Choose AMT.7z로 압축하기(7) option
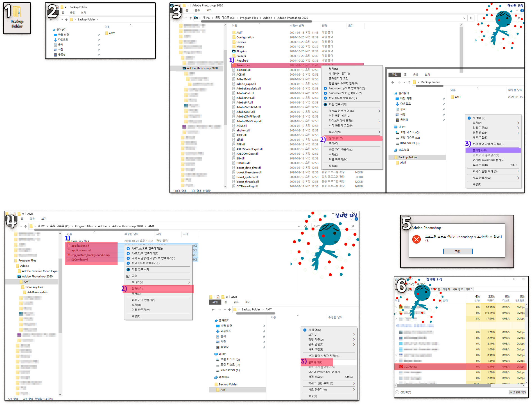This screenshot has height=405, width=532. point(145,253)
